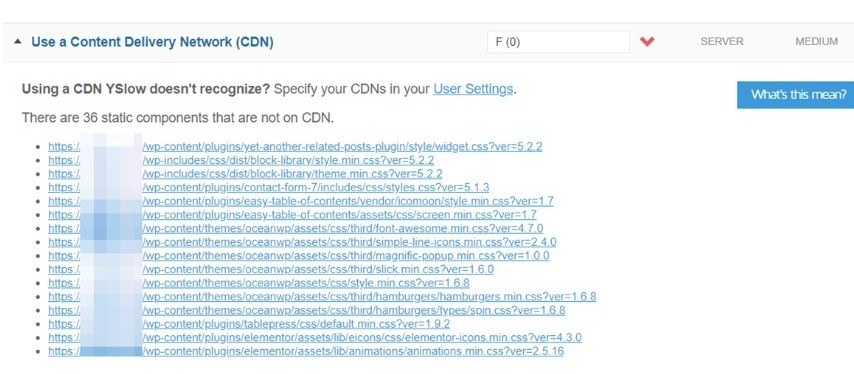Open the yet-another-related-posts widget.css link
Image resolution: width=854 pixels, height=374 pixels.
pos(295,146)
